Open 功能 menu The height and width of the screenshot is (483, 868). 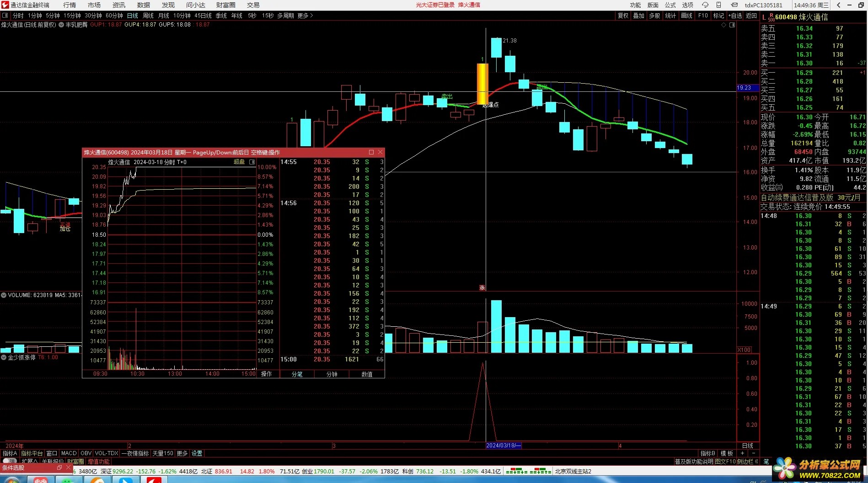tap(635, 5)
